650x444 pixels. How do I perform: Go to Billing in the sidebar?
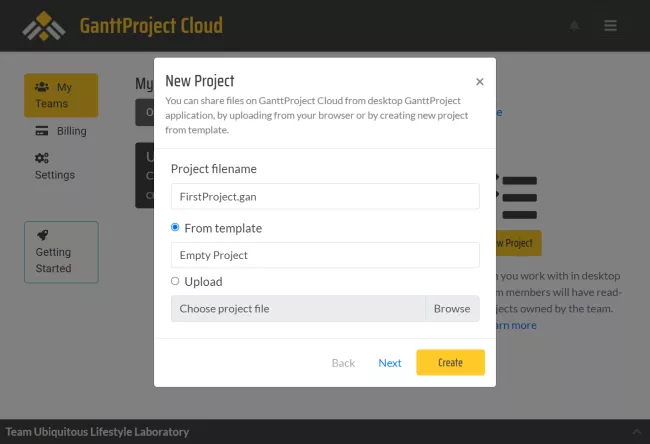pyautogui.click(x=61, y=131)
